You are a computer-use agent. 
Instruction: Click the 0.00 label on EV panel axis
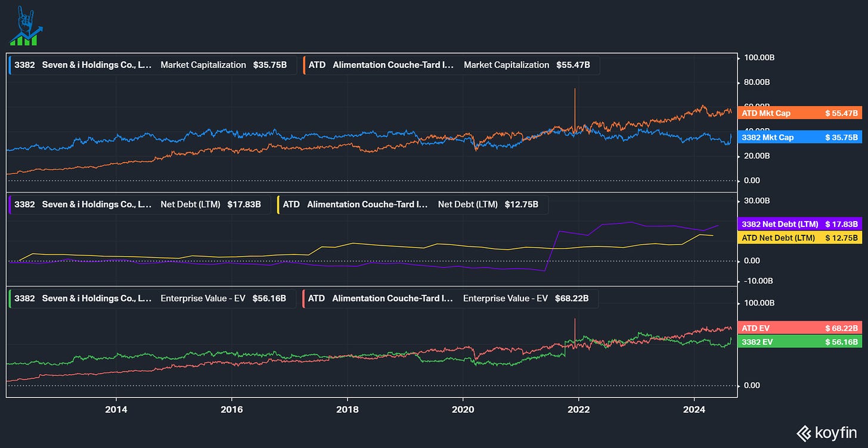pos(752,385)
